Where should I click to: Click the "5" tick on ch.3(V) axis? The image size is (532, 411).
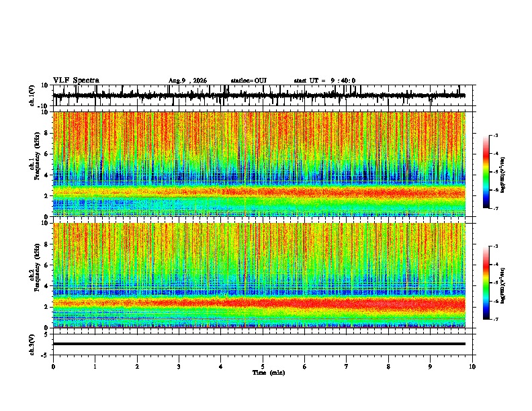[x=47, y=334]
